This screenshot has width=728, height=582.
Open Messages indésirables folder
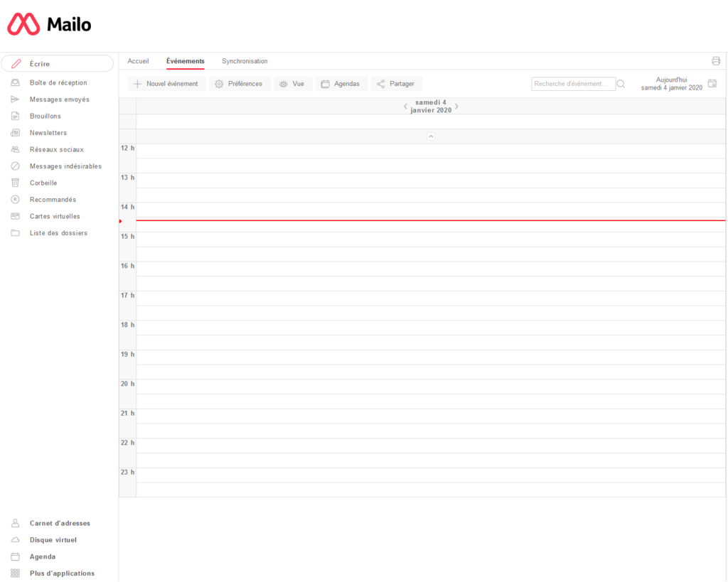(x=65, y=166)
